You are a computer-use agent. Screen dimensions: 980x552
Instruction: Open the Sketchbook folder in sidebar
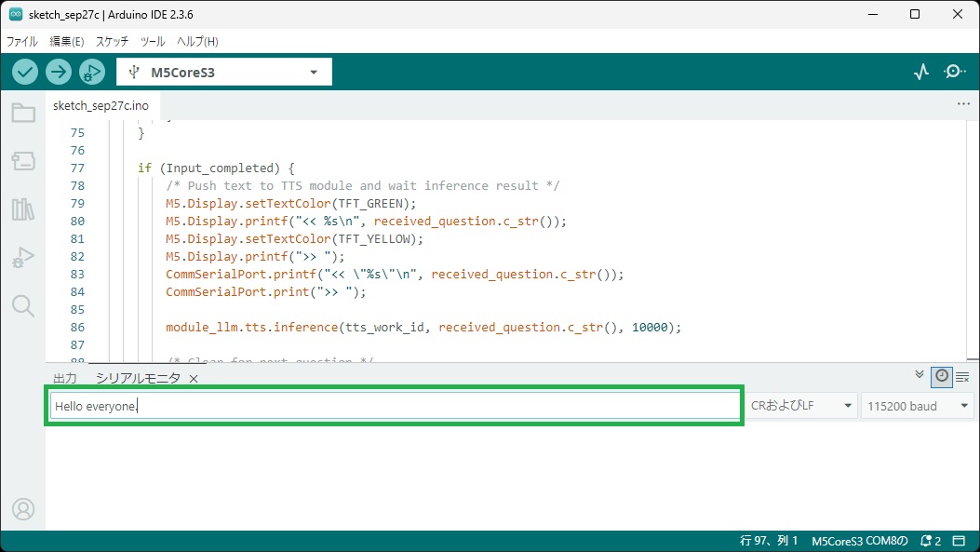pos(23,114)
